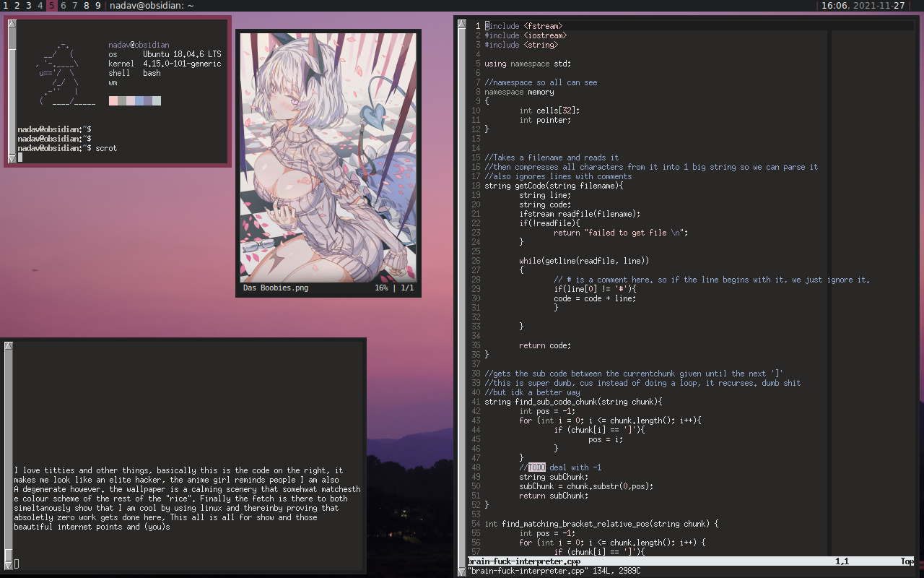Click the 'subChunk = chunk.substr(0,pos);' line
The image size is (924, 578).
click(x=586, y=486)
